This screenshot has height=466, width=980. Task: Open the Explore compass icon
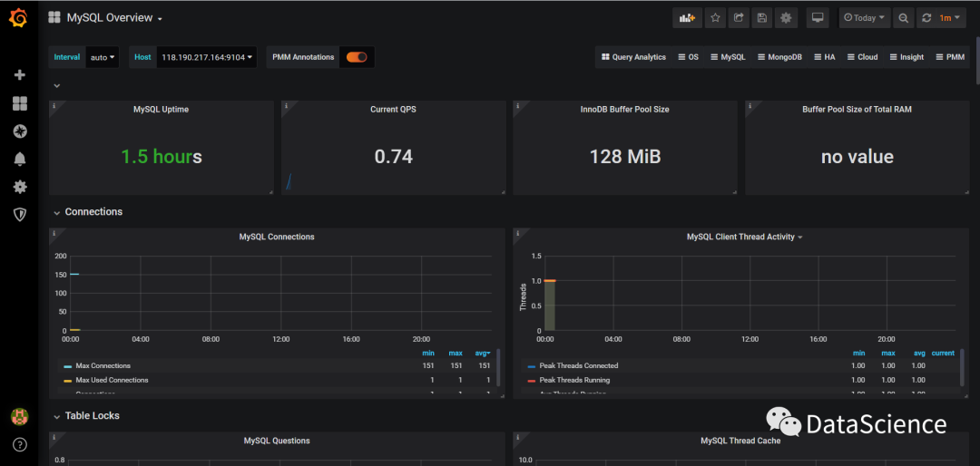20,131
